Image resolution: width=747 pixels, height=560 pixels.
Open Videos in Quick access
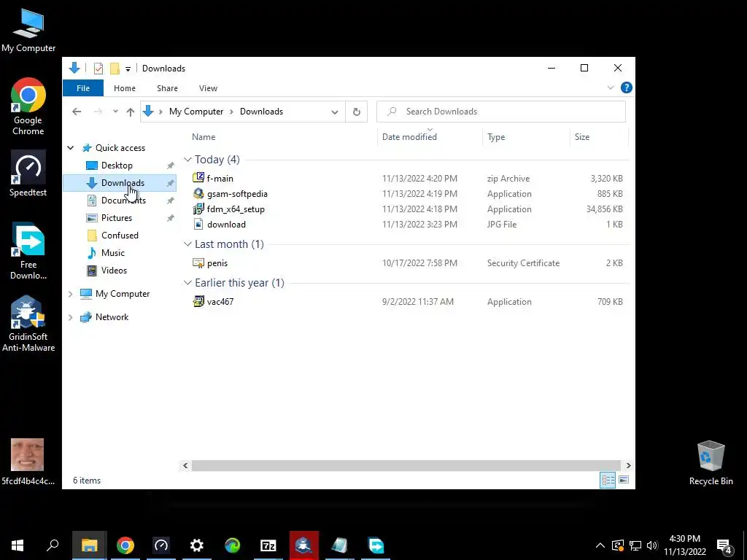coord(114,270)
